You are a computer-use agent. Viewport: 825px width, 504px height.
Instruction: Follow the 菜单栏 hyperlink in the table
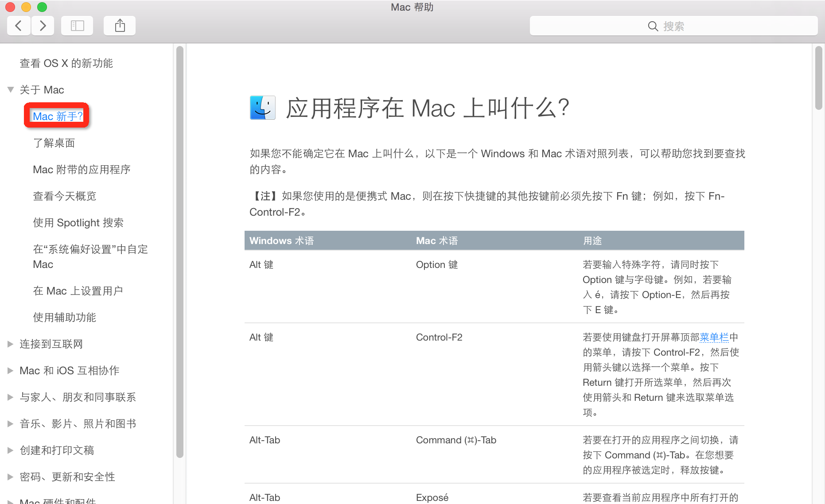pos(714,337)
